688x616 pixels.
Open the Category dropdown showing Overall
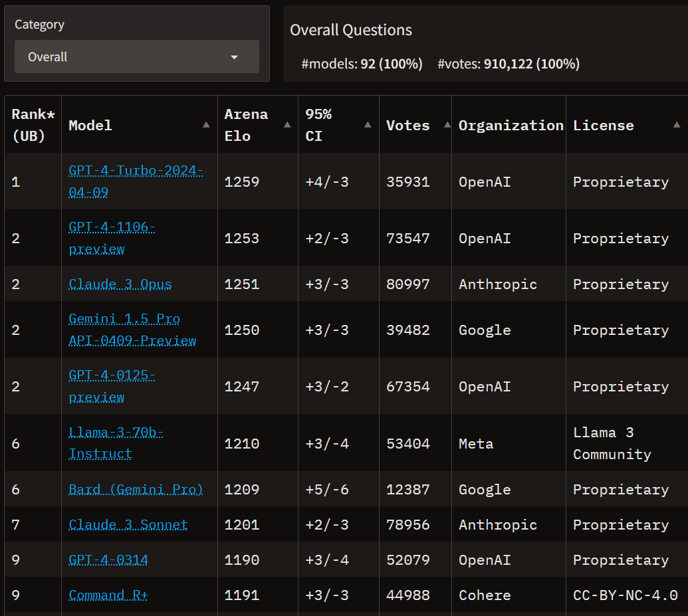tap(136, 56)
